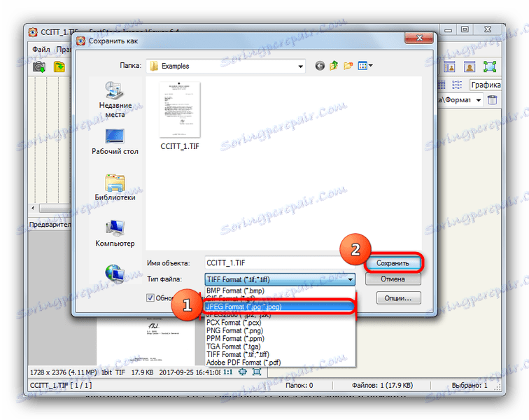Open Библиотеки shortcut

(x=115, y=188)
